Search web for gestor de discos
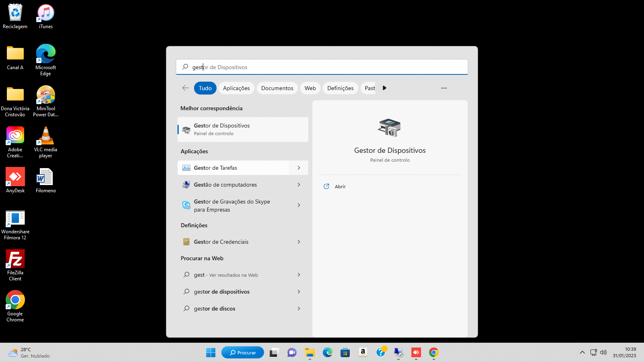This screenshot has height=362, width=644. point(215,309)
